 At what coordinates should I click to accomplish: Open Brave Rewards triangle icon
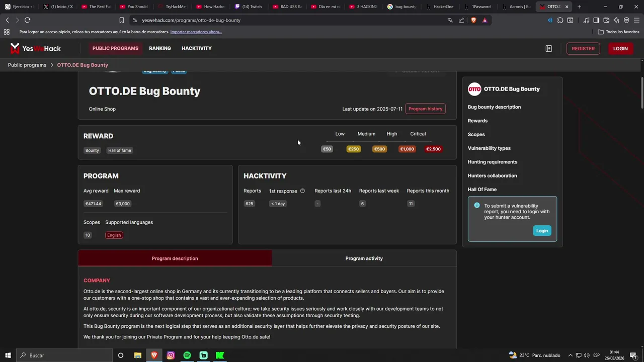485,20
